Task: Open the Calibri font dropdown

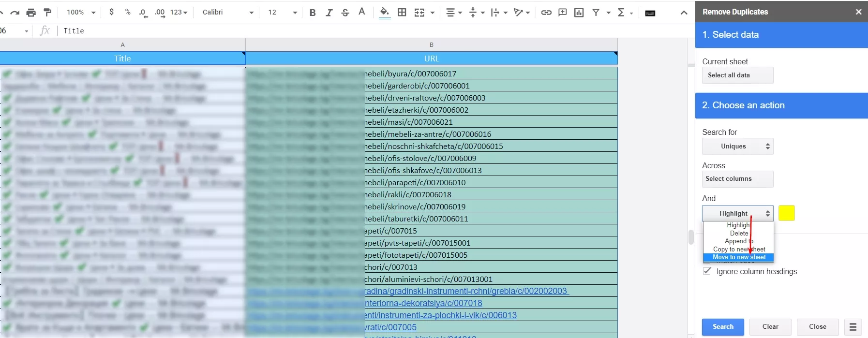Action: click(x=227, y=12)
